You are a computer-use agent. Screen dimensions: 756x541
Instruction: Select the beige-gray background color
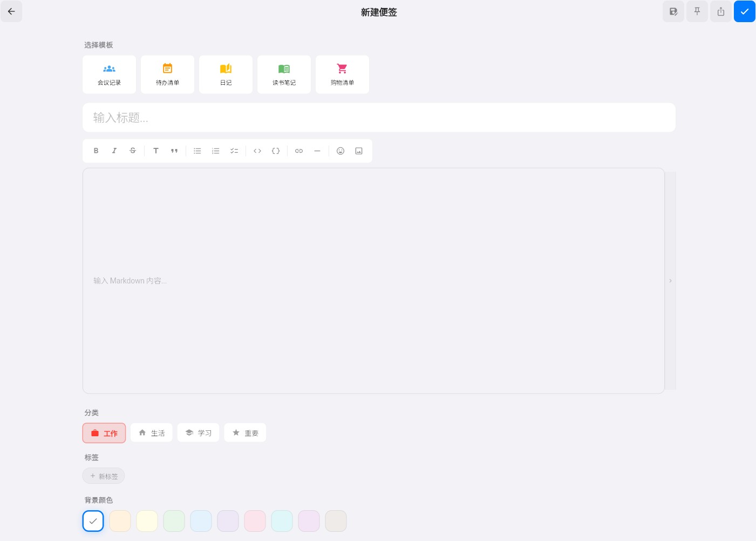click(x=336, y=521)
